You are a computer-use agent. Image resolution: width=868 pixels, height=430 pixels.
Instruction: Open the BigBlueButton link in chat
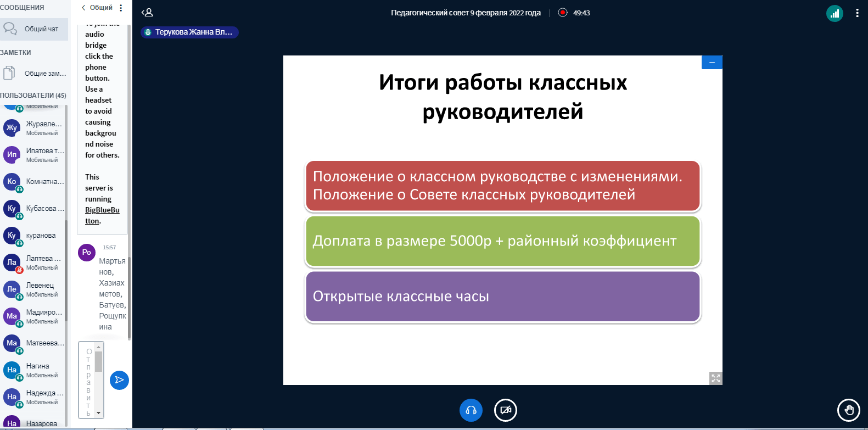tap(102, 215)
